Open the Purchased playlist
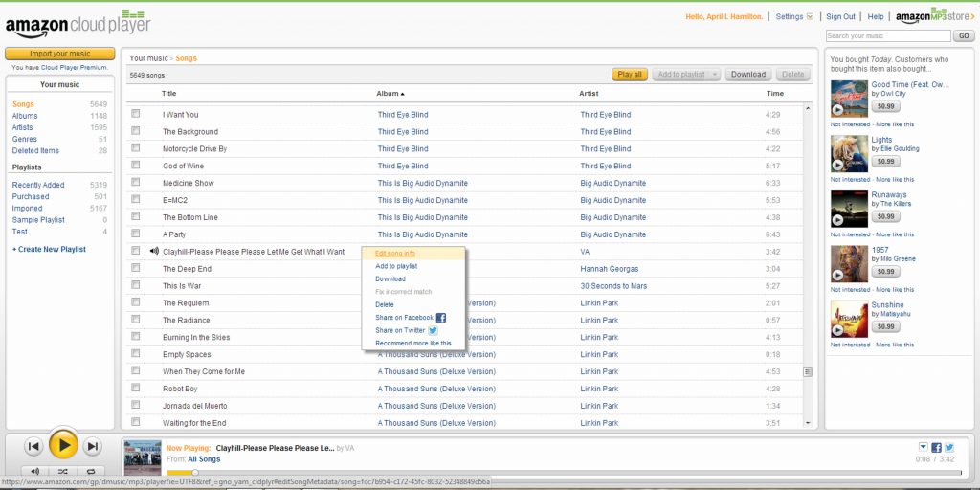This screenshot has height=490, width=980. [x=31, y=196]
